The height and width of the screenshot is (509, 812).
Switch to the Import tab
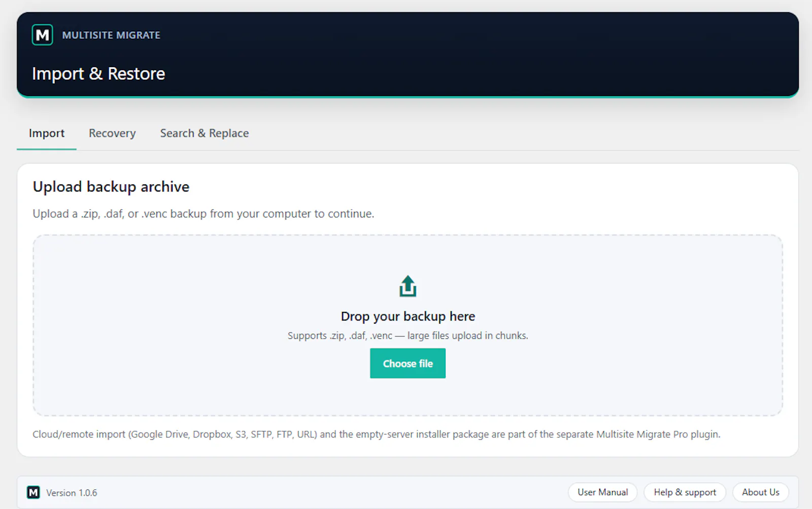[x=47, y=133]
